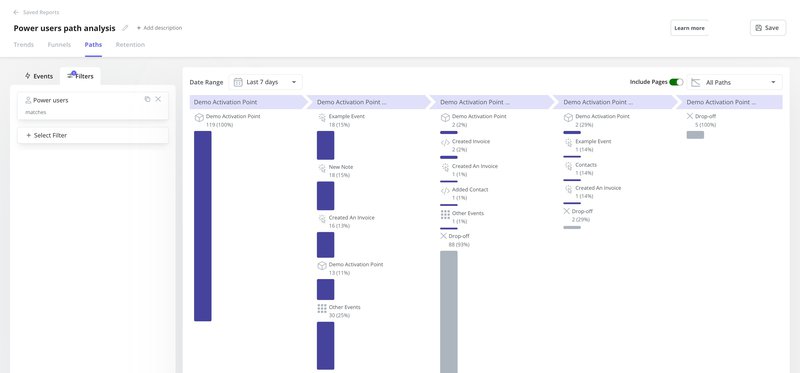Switch to the Funnels tab
The width and height of the screenshot is (800, 373).
coord(59,45)
